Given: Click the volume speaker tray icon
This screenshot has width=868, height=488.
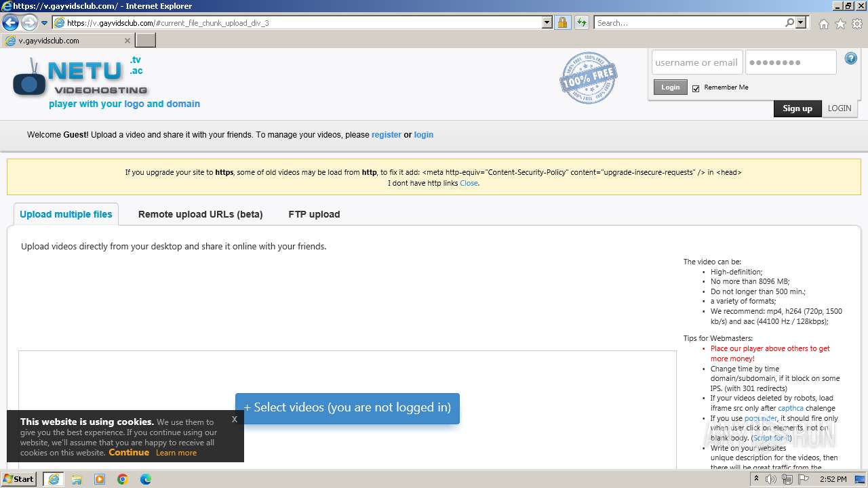Looking at the screenshot, I should click(x=771, y=479).
